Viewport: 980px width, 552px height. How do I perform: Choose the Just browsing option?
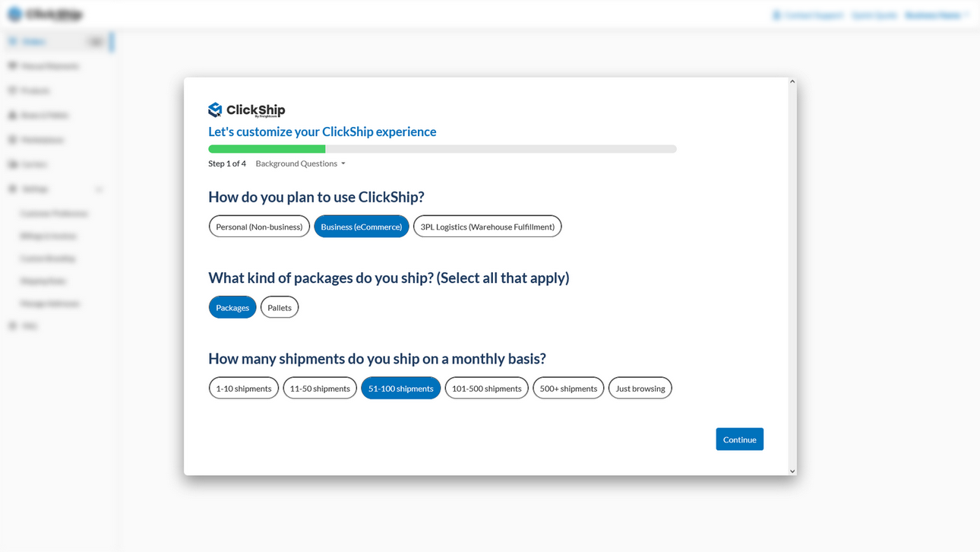click(x=640, y=388)
